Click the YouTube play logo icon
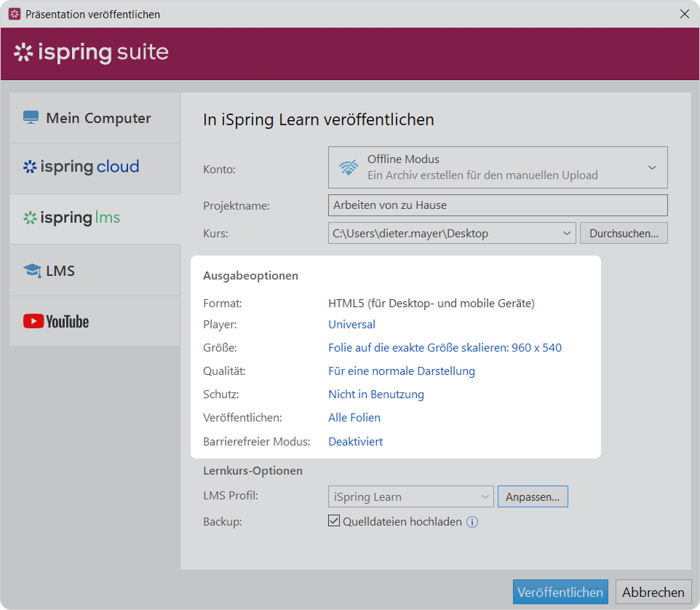700x610 pixels. coord(33,321)
